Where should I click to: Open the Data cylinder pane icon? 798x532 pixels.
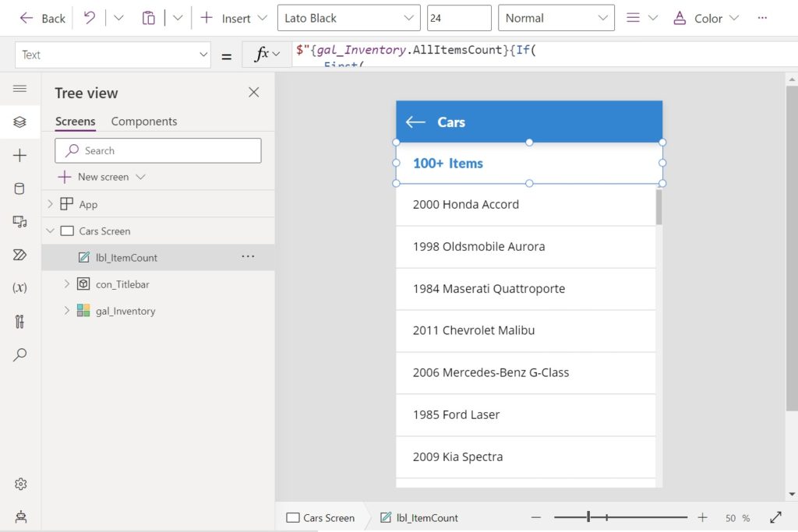click(19, 188)
